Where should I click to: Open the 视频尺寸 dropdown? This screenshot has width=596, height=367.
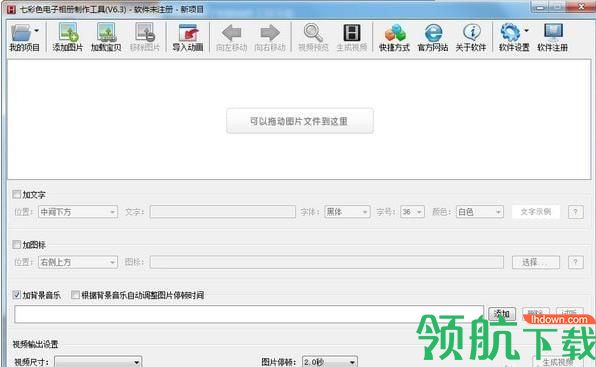tap(98, 362)
